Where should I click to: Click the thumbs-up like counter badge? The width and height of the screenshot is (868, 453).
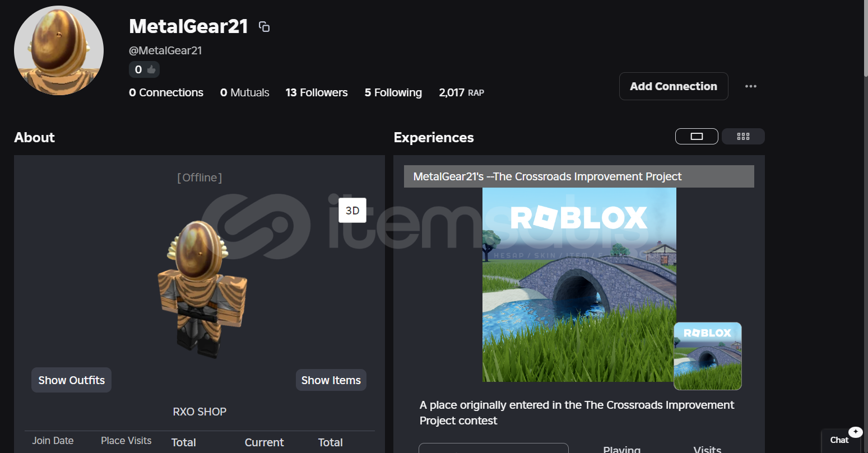point(144,69)
